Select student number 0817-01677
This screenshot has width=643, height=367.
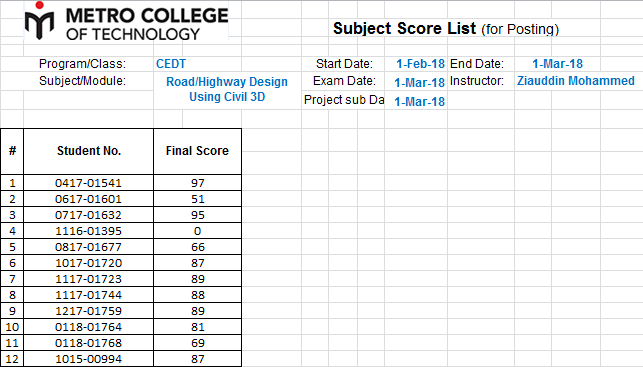coord(89,247)
